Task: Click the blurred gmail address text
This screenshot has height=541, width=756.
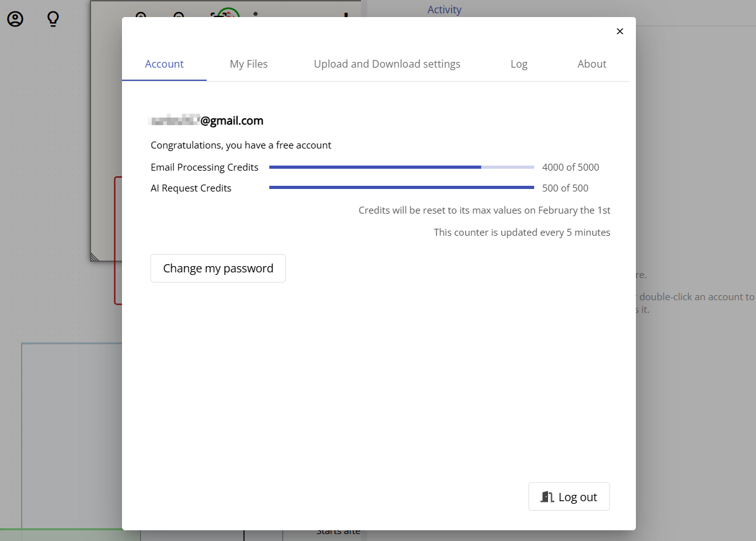Action: click(207, 120)
